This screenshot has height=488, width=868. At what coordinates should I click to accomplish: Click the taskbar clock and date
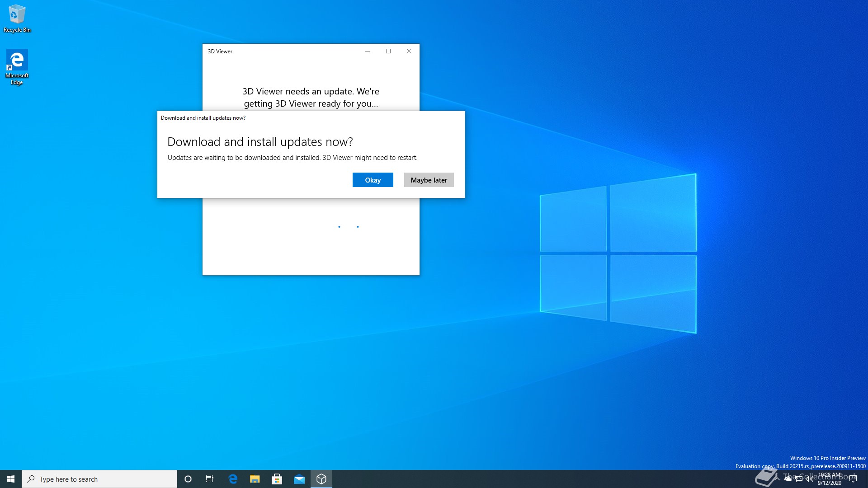(830, 479)
